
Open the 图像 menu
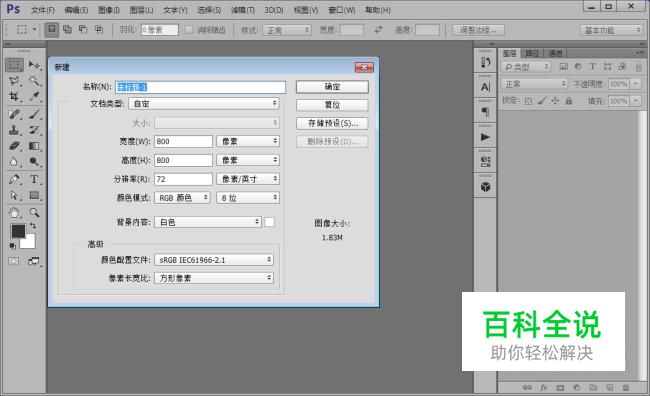109,10
